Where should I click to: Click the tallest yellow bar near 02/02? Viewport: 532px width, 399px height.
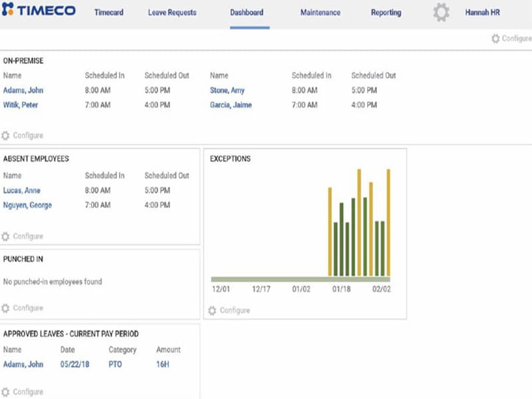(388, 223)
